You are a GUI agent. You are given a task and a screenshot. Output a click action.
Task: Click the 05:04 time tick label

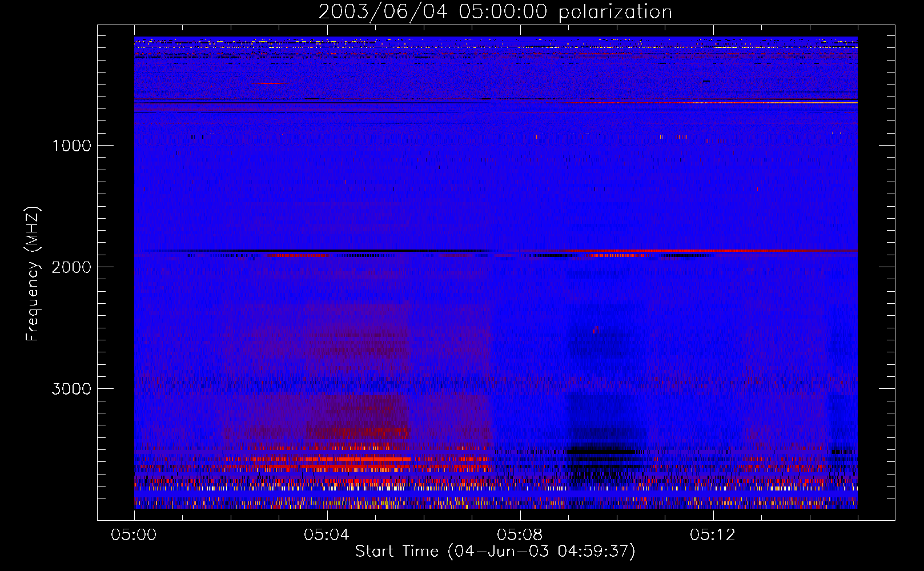click(327, 535)
